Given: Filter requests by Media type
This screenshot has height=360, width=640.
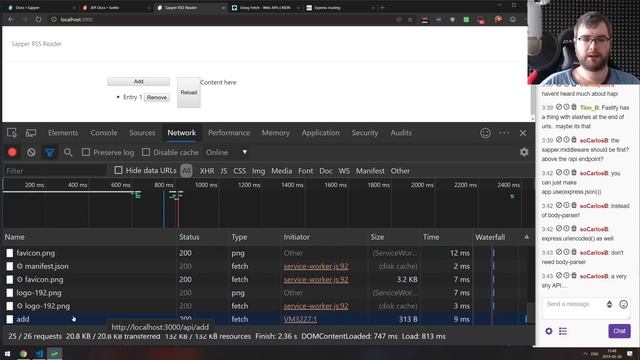Looking at the screenshot, I should pyautogui.click(x=282, y=171).
